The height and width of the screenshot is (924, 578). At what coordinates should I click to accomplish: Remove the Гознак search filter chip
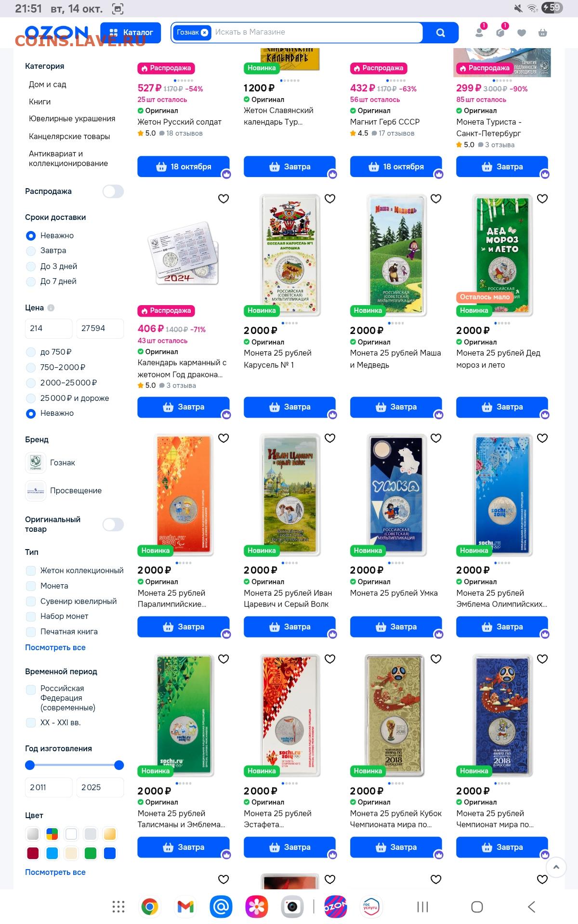[204, 32]
